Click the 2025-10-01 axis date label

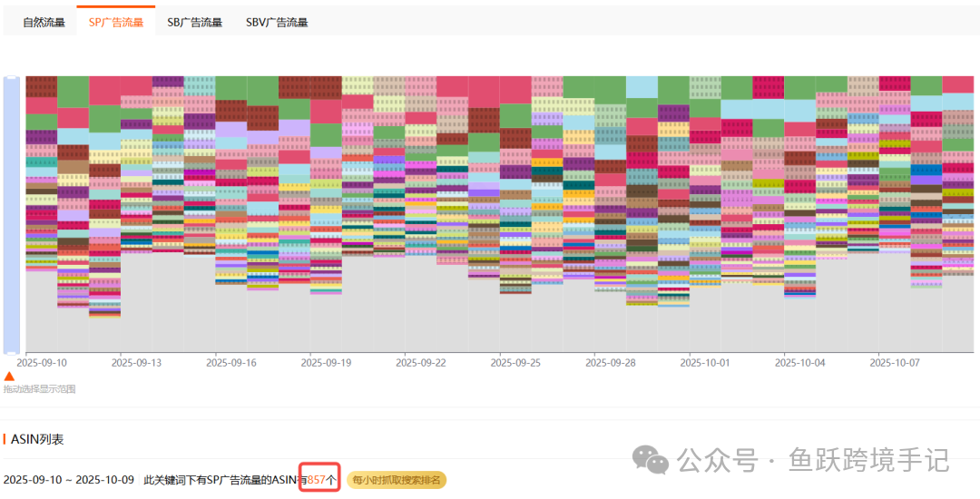[x=706, y=362]
